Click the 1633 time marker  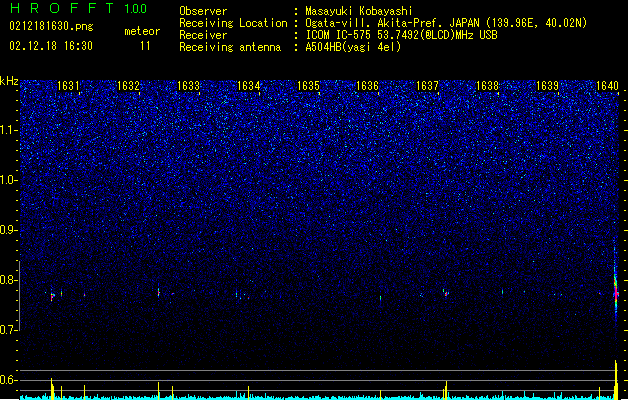(x=188, y=86)
